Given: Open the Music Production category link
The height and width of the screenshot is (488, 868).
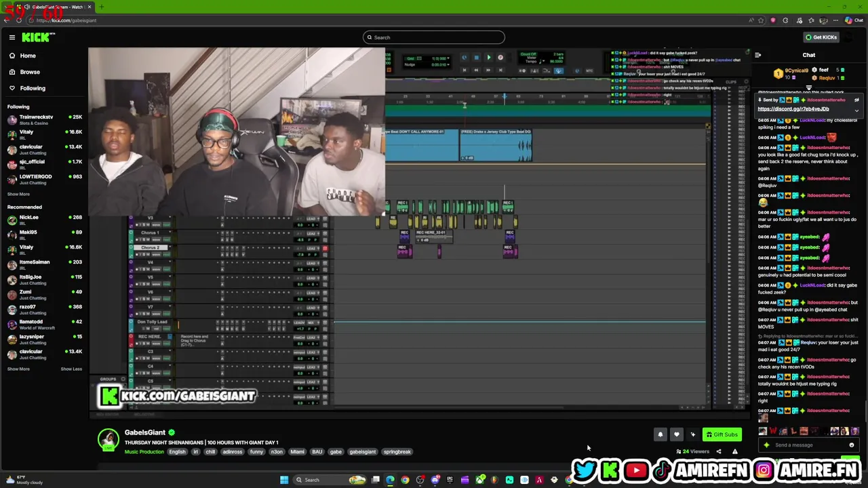Looking at the screenshot, I should (x=144, y=451).
